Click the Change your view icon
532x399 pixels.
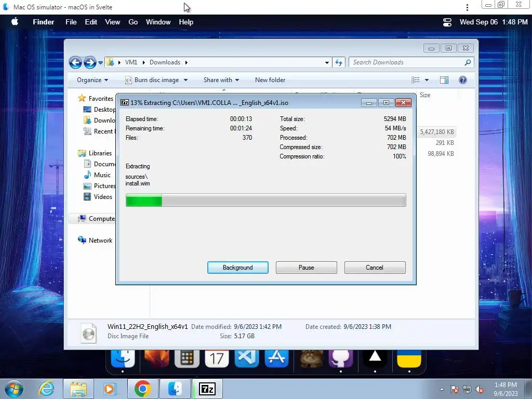(x=415, y=80)
